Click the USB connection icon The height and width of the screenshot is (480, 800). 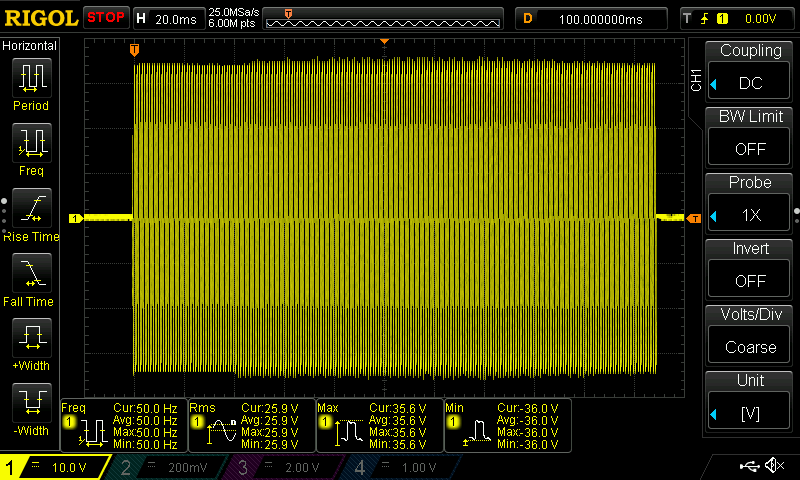click(748, 466)
